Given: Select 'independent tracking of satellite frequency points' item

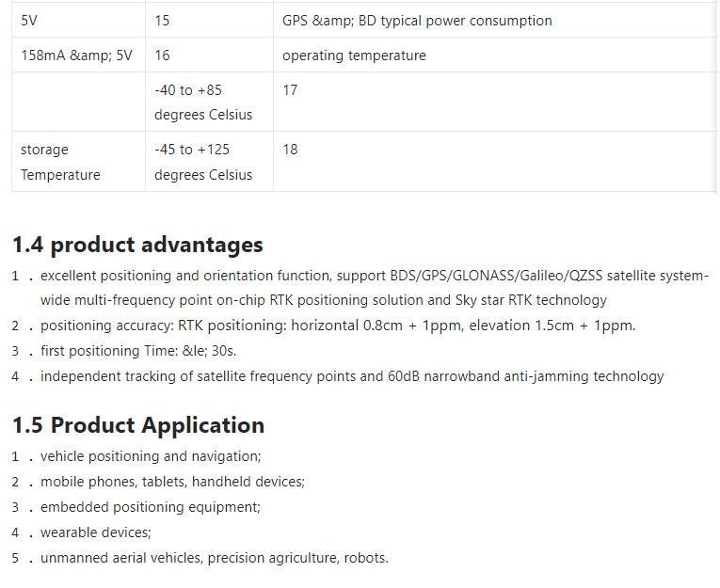Looking at the screenshot, I should coord(352,376).
